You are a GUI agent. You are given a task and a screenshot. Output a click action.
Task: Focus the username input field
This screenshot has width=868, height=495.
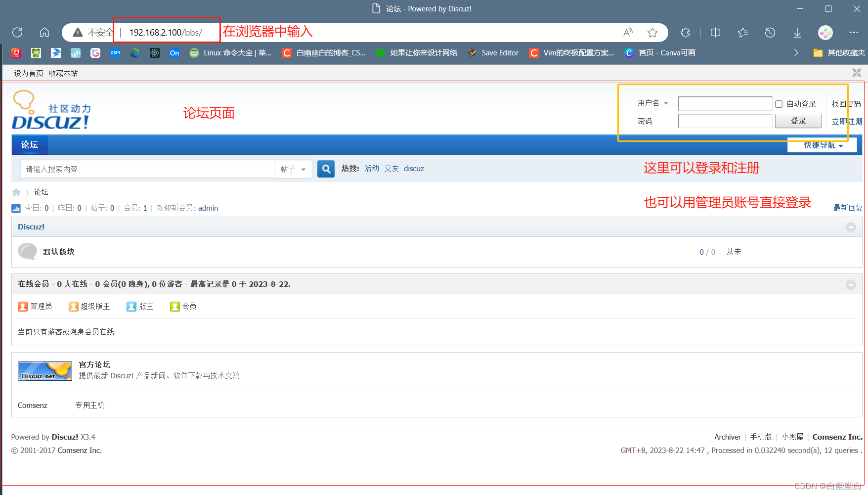tap(725, 104)
